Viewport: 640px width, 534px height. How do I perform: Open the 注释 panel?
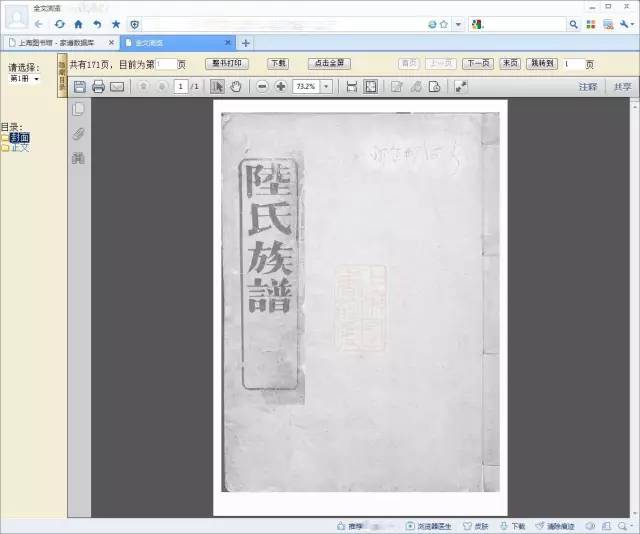[588, 87]
